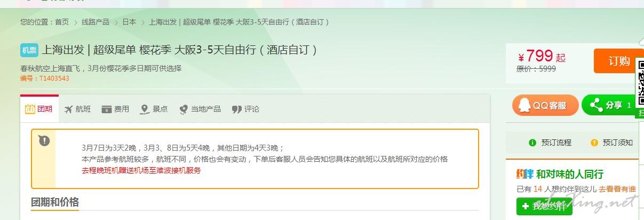
Task: Open the 费用 tab
Action: (115, 109)
